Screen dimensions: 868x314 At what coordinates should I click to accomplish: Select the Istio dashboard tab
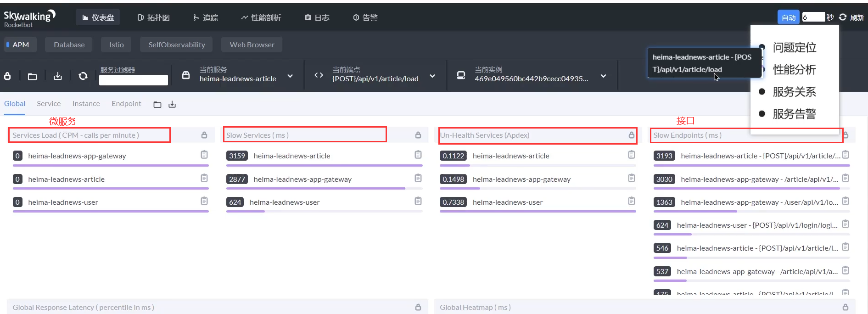tap(117, 45)
